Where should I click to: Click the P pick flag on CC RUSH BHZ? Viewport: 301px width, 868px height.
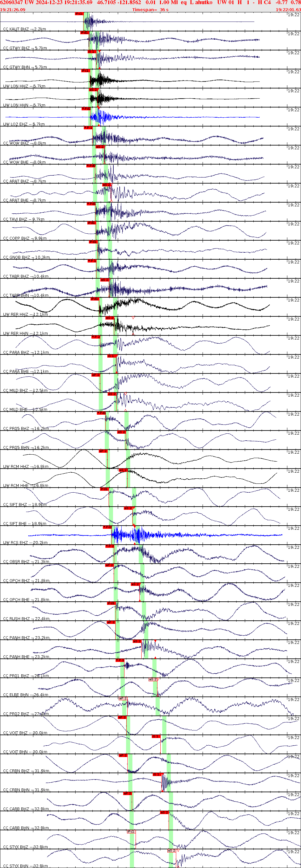point(111,604)
